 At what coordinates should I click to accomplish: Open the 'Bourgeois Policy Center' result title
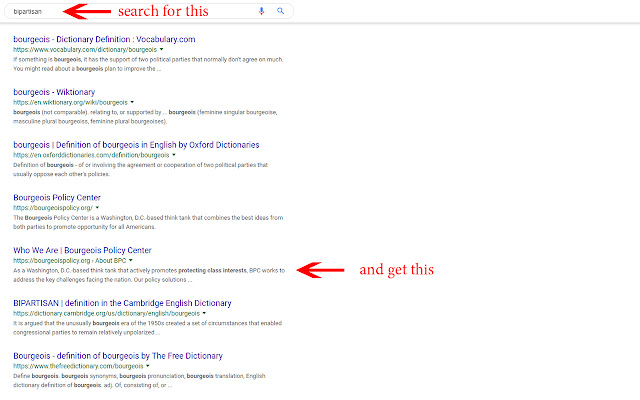pyautogui.click(x=57, y=198)
